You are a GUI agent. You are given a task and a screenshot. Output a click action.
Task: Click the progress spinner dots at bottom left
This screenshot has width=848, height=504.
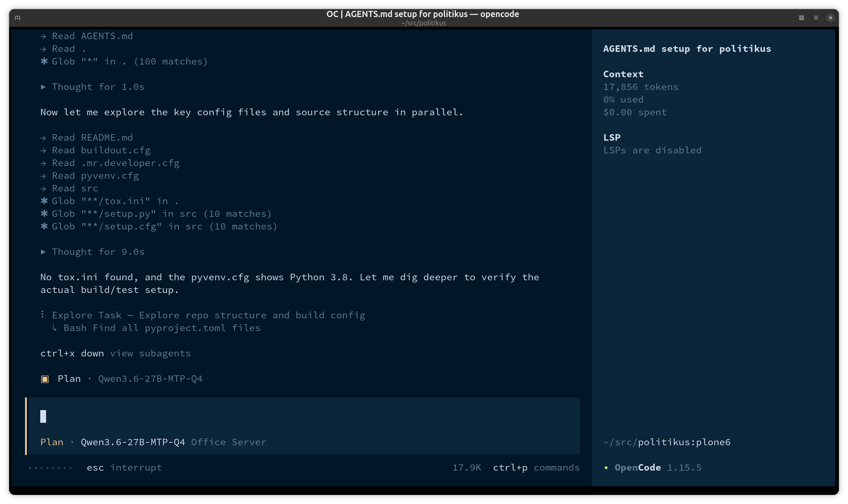pyautogui.click(x=50, y=468)
